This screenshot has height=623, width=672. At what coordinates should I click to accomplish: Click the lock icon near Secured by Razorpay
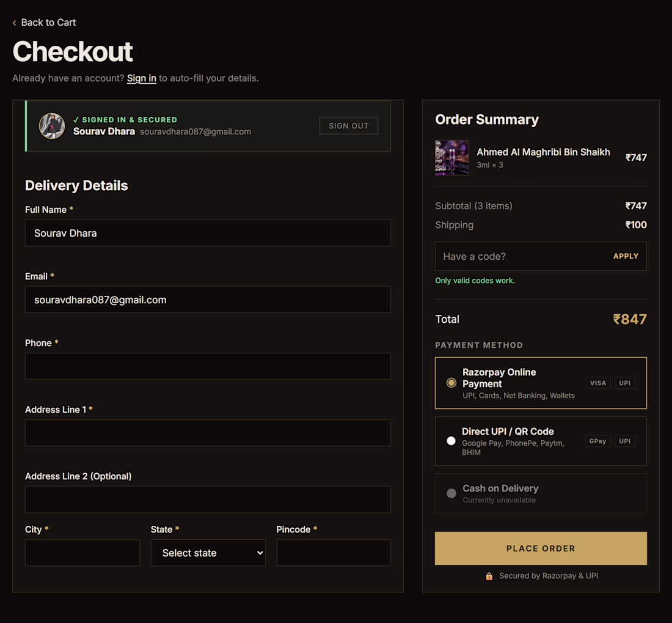489,576
